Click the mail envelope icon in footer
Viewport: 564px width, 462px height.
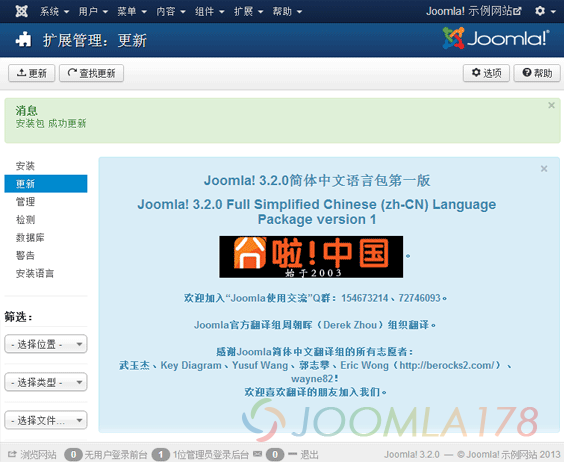coord(258,454)
